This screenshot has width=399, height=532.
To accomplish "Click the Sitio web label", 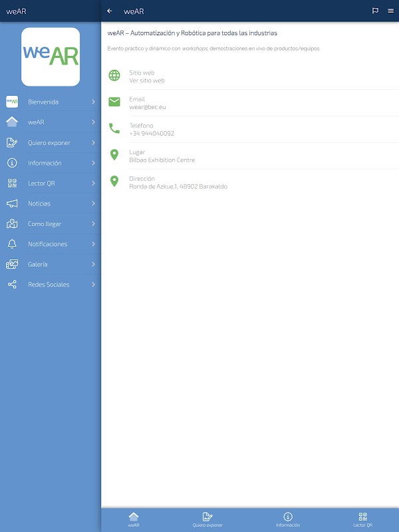I will [142, 72].
